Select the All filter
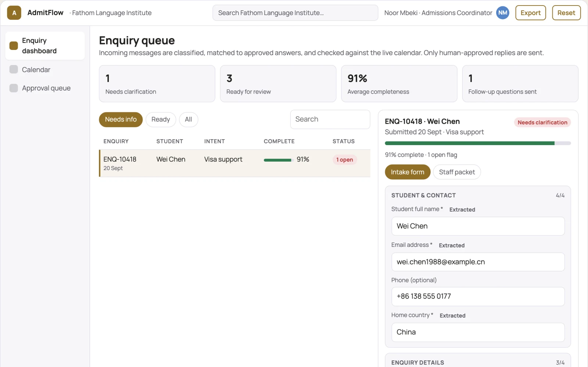The width and height of the screenshot is (588, 367). point(189,119)
